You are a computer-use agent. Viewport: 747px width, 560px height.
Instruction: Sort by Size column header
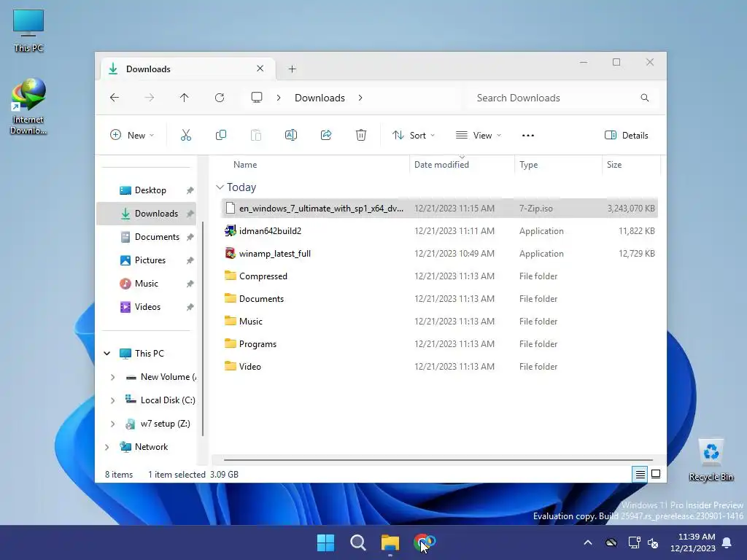tap(631, 165)
